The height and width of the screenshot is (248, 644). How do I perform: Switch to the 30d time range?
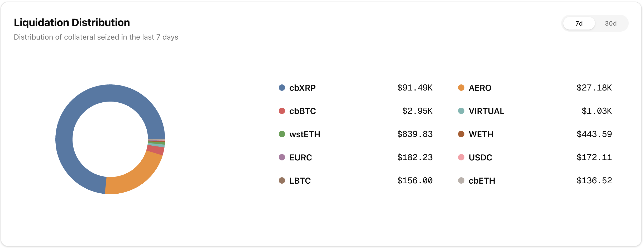click(x=611, y=23)
